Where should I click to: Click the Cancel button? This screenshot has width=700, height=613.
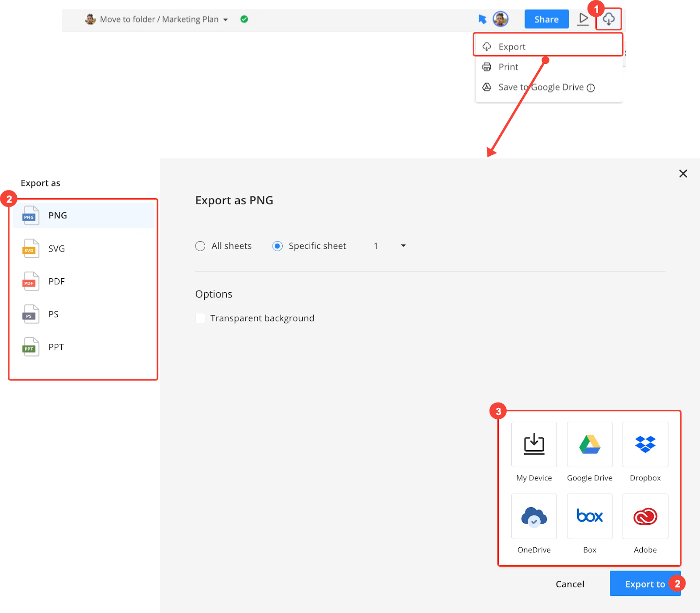click(570, 584)
